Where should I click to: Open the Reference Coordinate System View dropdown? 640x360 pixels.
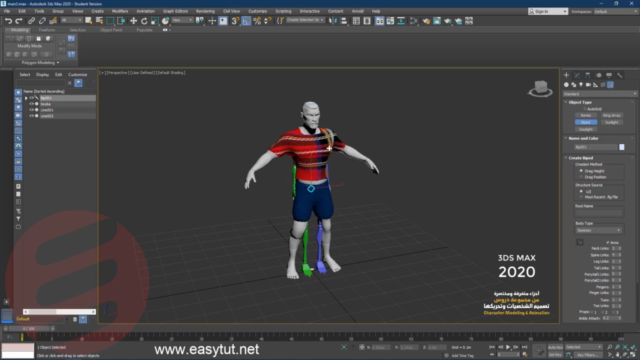tap(182, 20)
